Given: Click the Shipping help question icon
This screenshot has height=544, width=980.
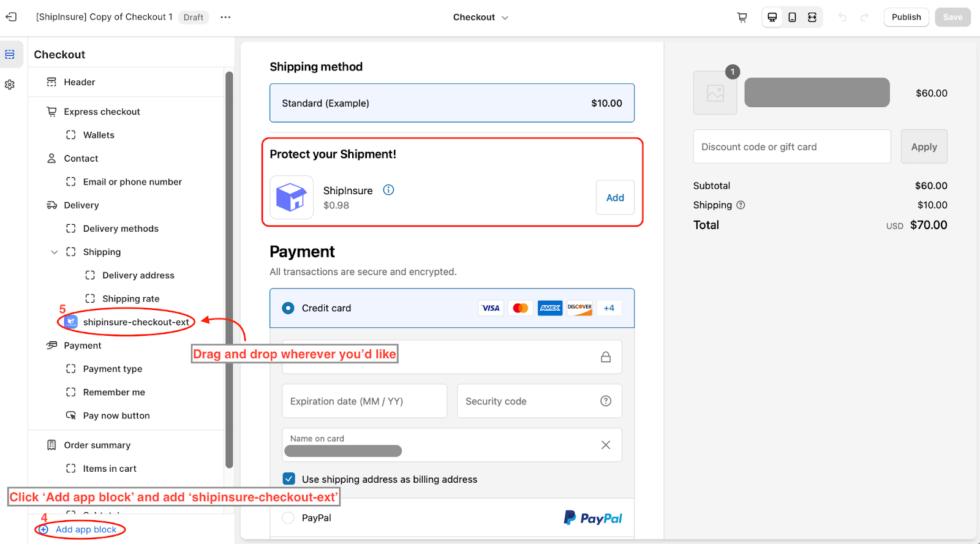Looking at the screenshot, I should (x=741, y=205).
